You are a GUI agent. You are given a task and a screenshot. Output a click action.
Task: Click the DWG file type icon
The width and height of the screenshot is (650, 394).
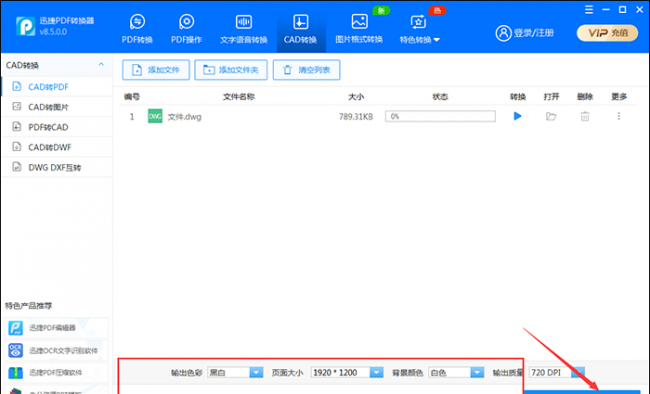[x=155, y=116]
